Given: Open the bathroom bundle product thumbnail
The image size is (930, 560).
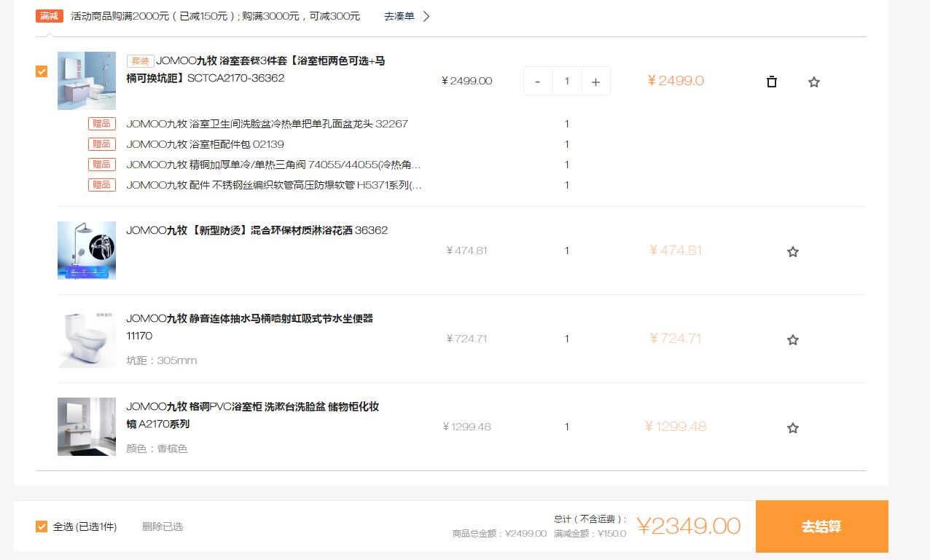Looking at the screenshot, I should click(x=87, y=81).
